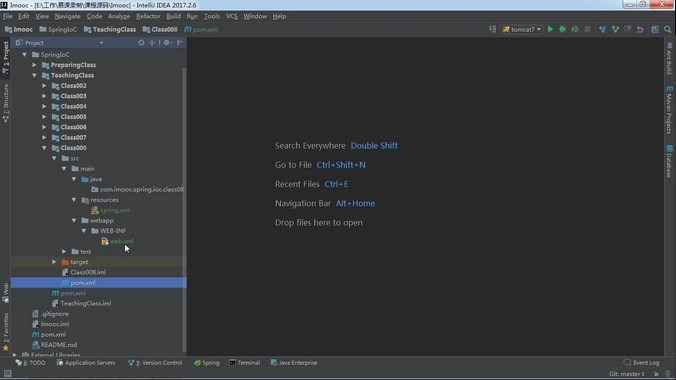Expand the test folder
Viewport: 676px width, 380px height.
click(x=64, y=251)
